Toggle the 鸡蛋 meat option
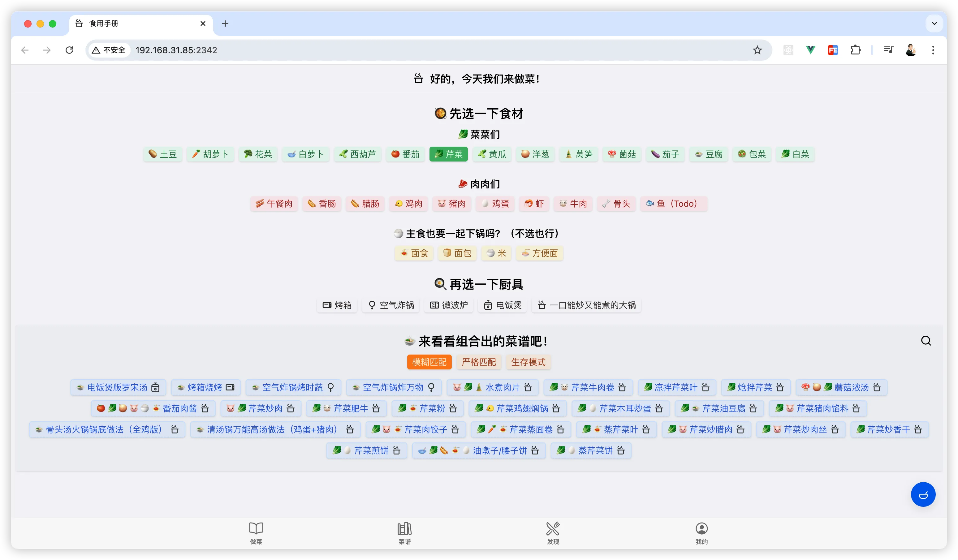The image size is (958, 560). [495, 203]
